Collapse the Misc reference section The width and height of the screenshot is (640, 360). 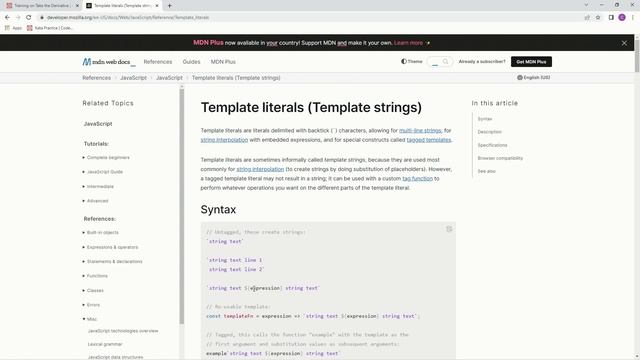[x=91, y=319]
